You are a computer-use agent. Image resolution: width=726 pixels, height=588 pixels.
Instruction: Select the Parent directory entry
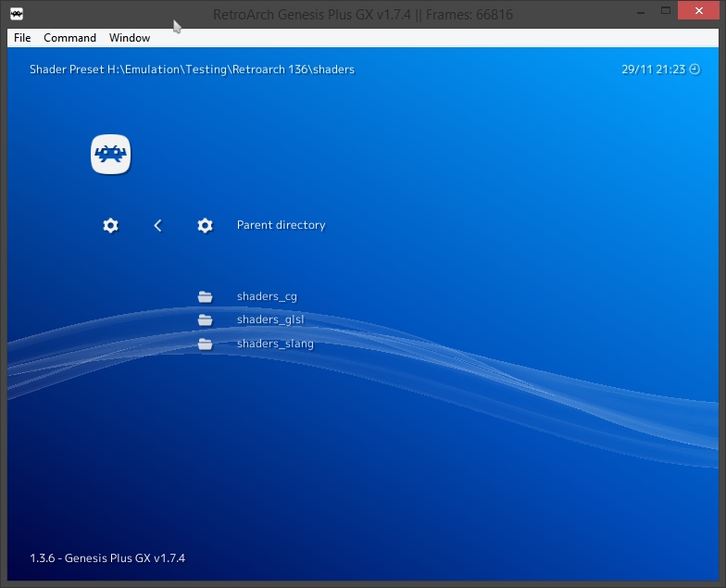point(282,225)
